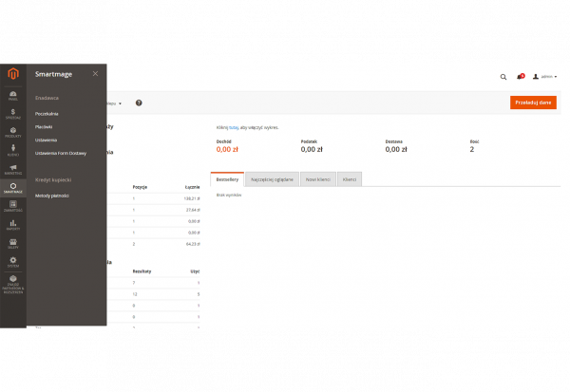
Task: Open Poczekalnia in Smartmage menu
Action: [47, 114]
